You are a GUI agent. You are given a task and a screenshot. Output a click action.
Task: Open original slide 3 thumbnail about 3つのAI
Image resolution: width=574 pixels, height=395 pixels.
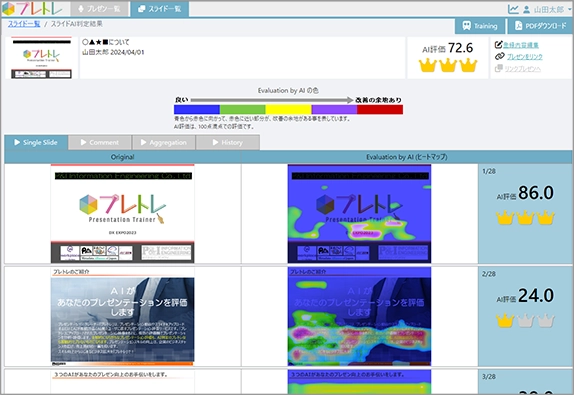point(122,381)
